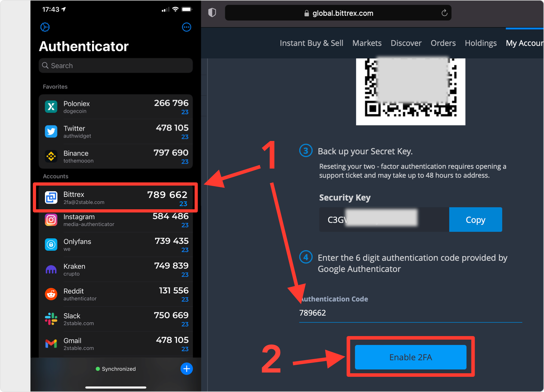Copy the Security Key
The height and width of the screenshot is (392, 544).
coord(476,220)
